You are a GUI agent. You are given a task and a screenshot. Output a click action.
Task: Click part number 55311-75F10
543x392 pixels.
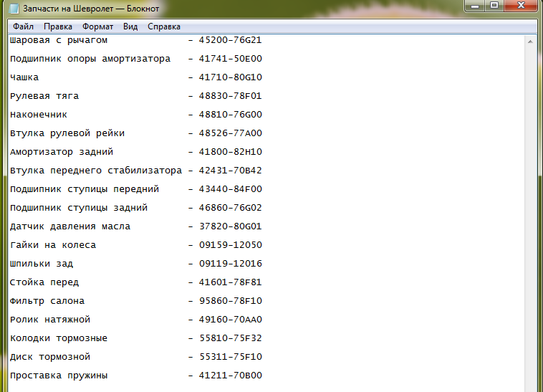pyautogui.click(x=230, y=357)
